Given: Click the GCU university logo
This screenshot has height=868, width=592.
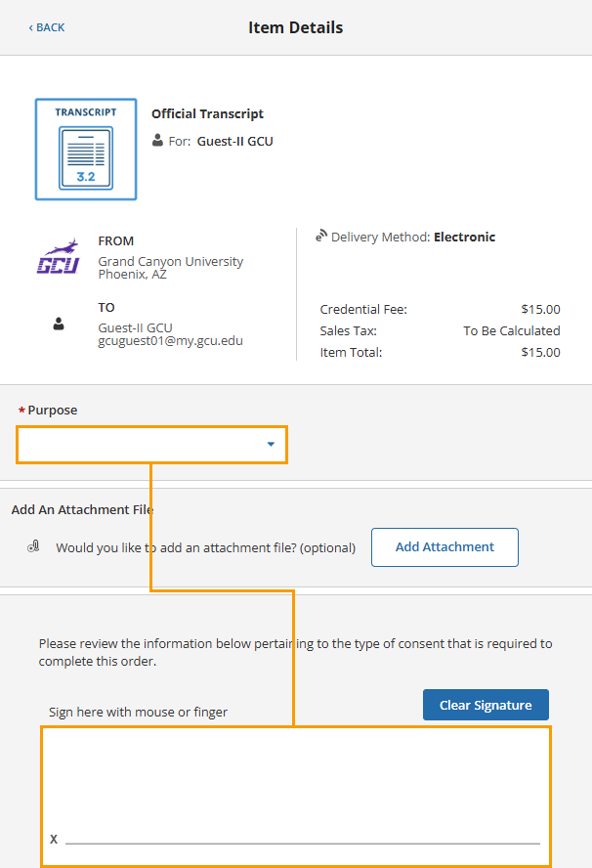Looking at the screenshot, I should click(58, 257).
